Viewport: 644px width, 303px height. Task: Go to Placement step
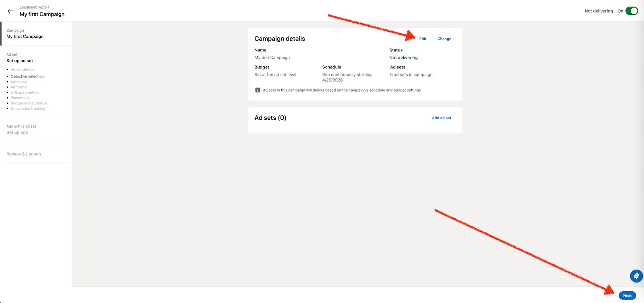click(x=20, y=98)
